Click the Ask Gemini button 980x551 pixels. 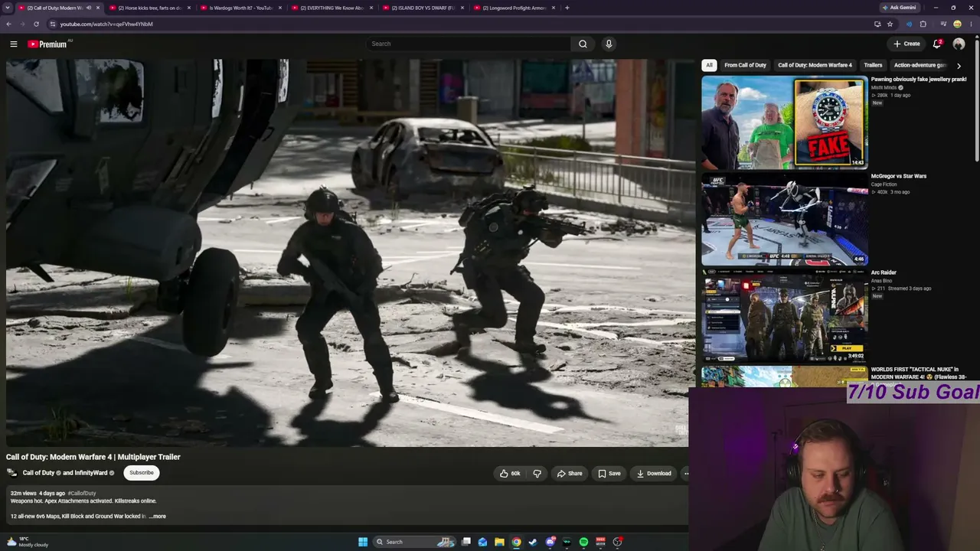point(899,8)
